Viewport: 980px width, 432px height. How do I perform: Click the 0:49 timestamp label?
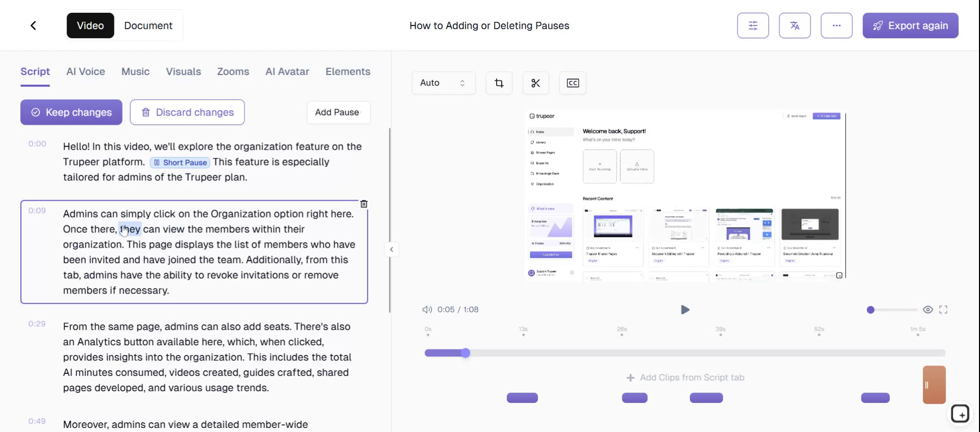[37, 421]
